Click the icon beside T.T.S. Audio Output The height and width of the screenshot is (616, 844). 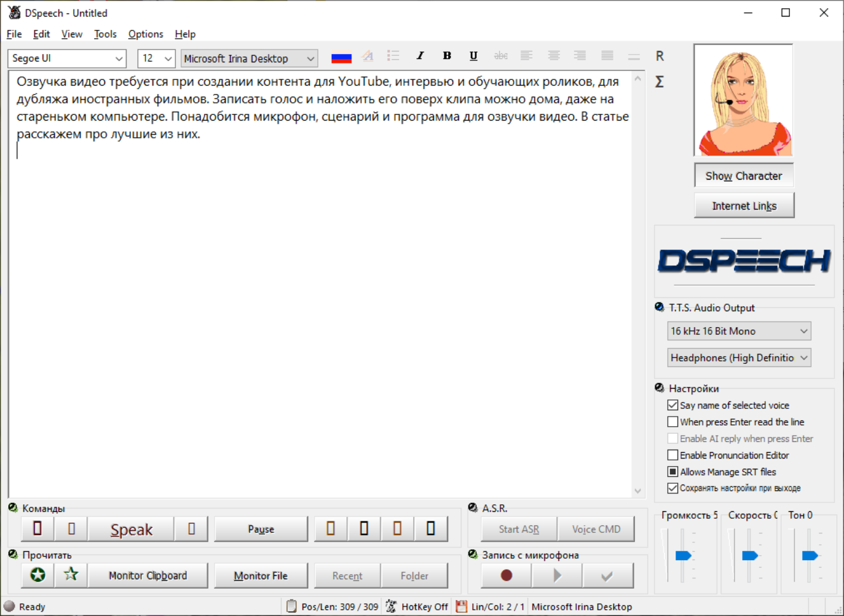click(660, 307)
